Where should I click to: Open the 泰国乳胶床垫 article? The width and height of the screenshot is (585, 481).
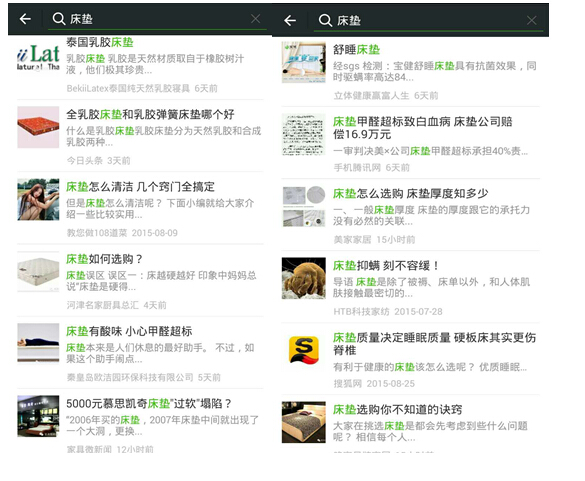[140, 65]
